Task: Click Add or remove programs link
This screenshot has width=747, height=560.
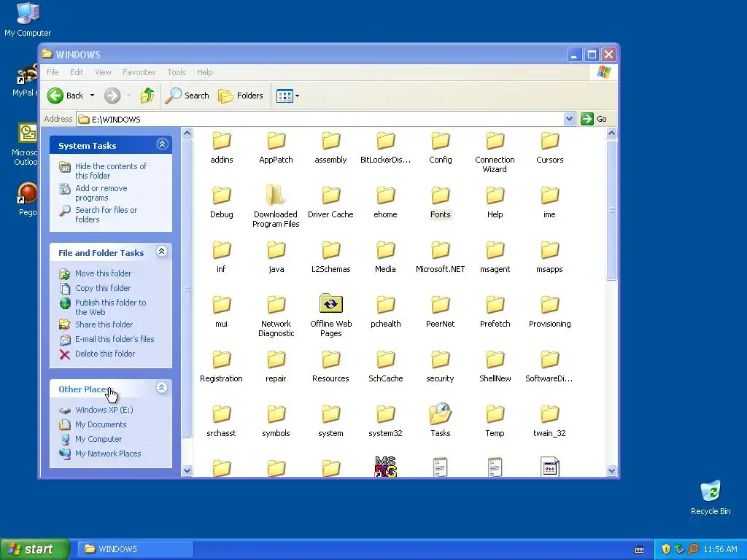Action: (x=101, y=192)
